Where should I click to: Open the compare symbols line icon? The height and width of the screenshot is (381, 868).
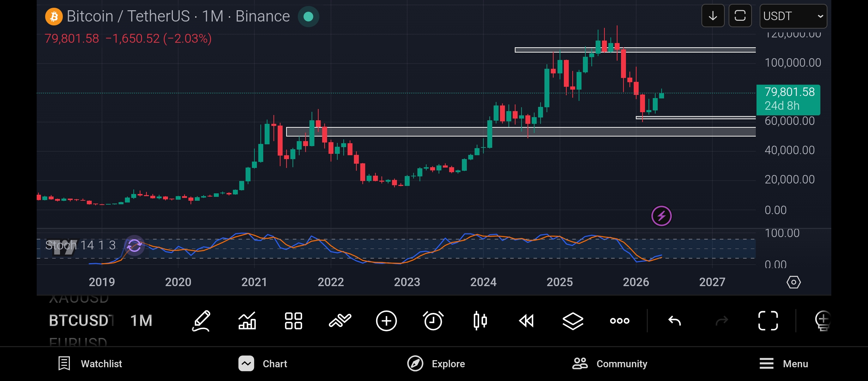(340, 321)
